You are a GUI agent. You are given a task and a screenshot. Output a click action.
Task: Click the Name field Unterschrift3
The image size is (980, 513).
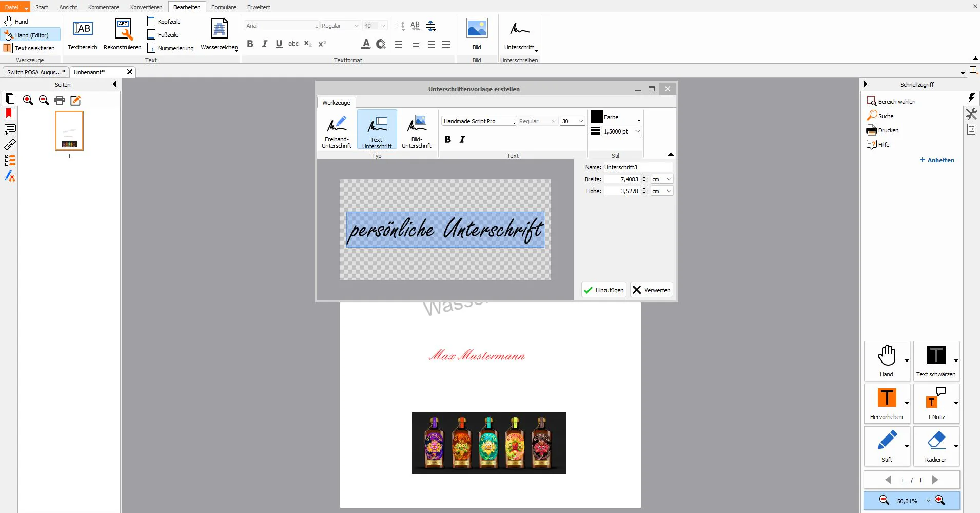[638, 167]
